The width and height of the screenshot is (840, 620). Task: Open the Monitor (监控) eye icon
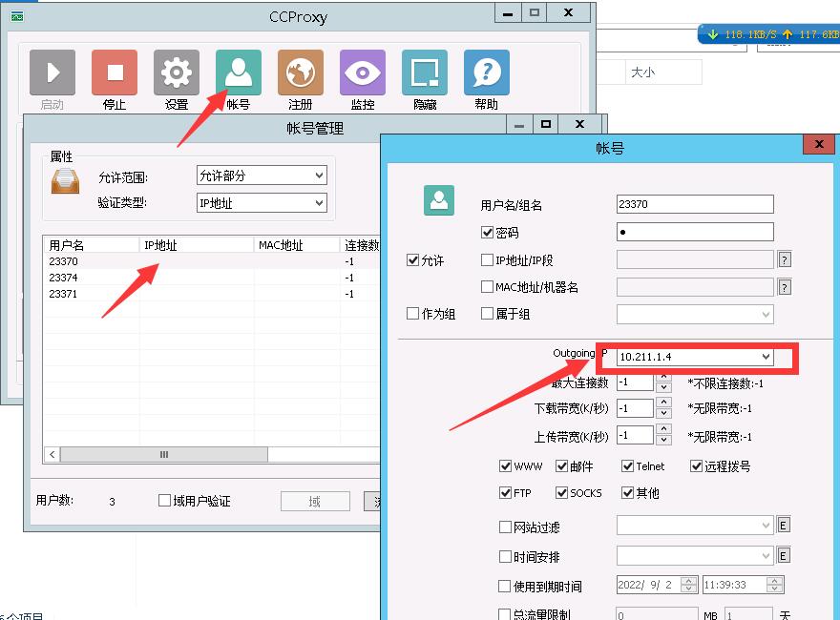[363, 73]
